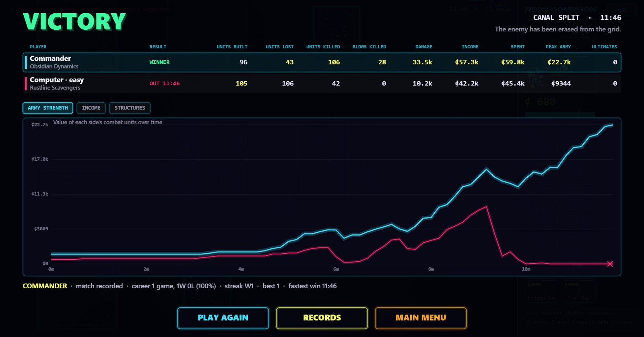Click the COMMANDER label in match summary
Screen dimensions: 644x337
point(45,286)
